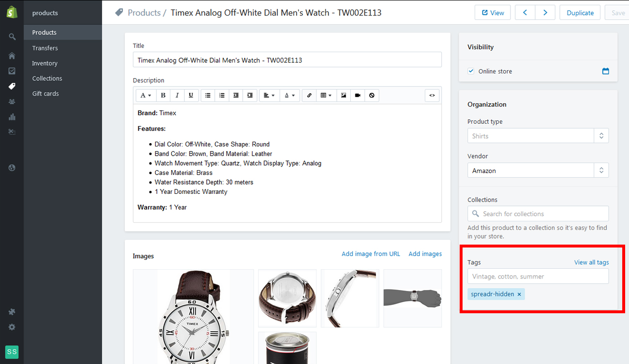Open Discounts via scissors icon
Screen dimensions: 629x364
pyautogui.click(x=12, y=132)
